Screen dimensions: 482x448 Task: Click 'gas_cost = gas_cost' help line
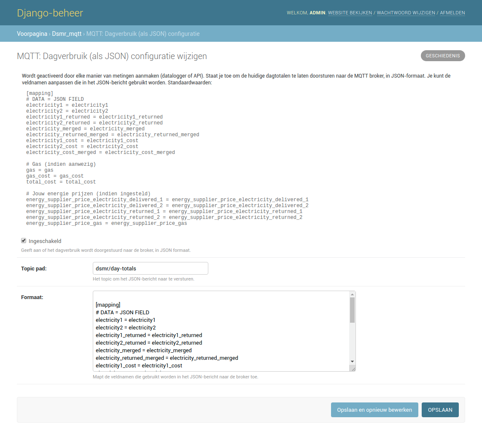[x=55, y=176]
